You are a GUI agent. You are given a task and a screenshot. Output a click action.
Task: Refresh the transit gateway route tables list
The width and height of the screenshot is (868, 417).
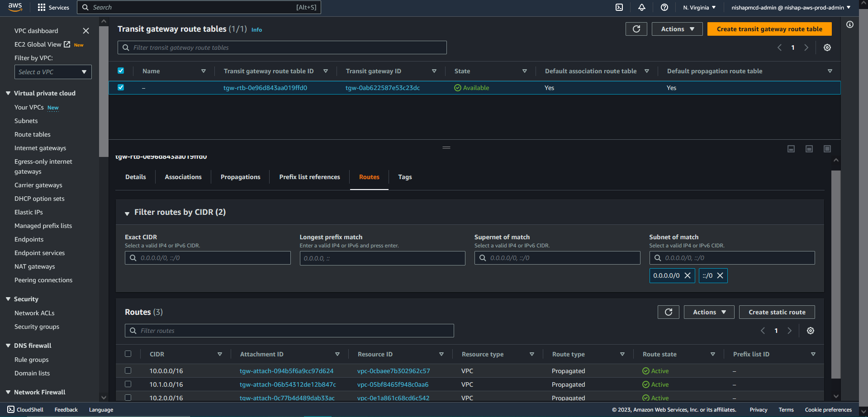tap(636, 29)
